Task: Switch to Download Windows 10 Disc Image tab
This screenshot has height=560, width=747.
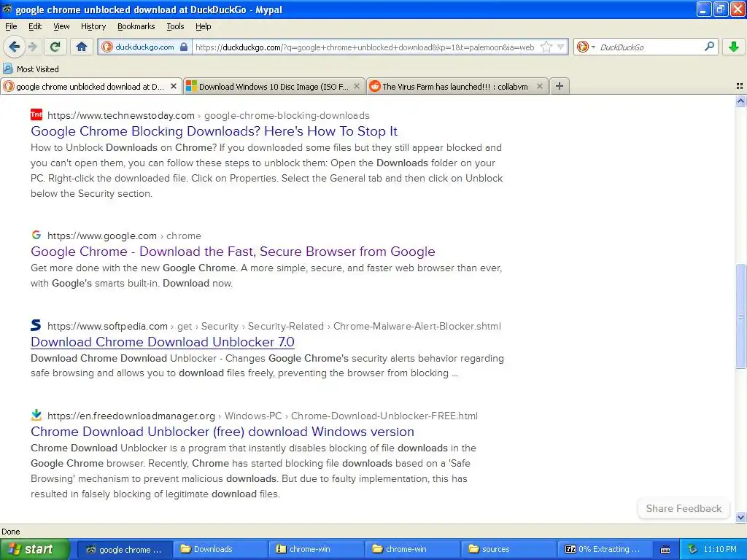Action: (x=274, y=86)
